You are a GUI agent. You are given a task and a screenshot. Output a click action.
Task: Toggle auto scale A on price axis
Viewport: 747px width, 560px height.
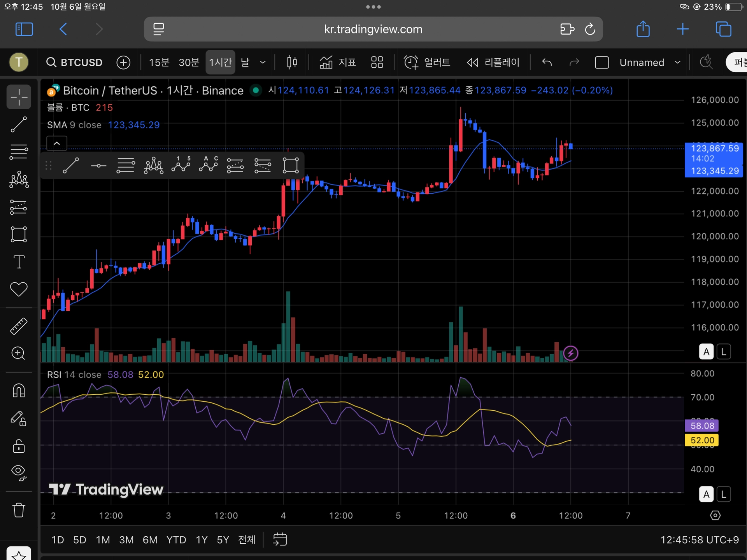pos(706,352)
